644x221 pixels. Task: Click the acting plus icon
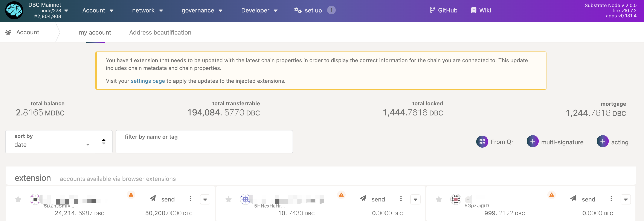click(602, 142)
